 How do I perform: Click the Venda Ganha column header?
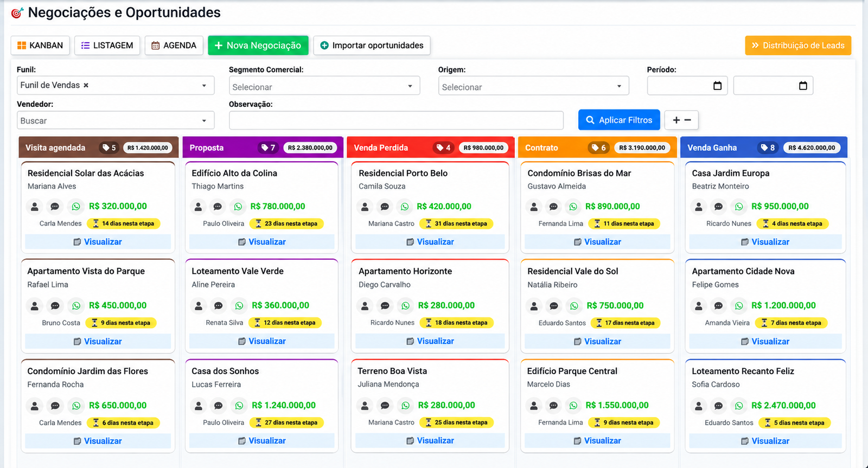click(764, 148)
